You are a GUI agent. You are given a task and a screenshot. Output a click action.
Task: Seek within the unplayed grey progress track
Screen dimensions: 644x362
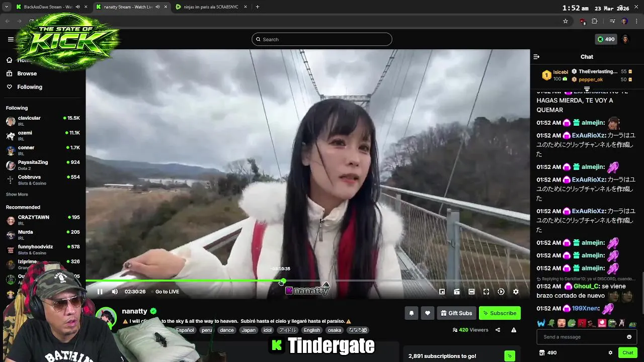point(408,281)
